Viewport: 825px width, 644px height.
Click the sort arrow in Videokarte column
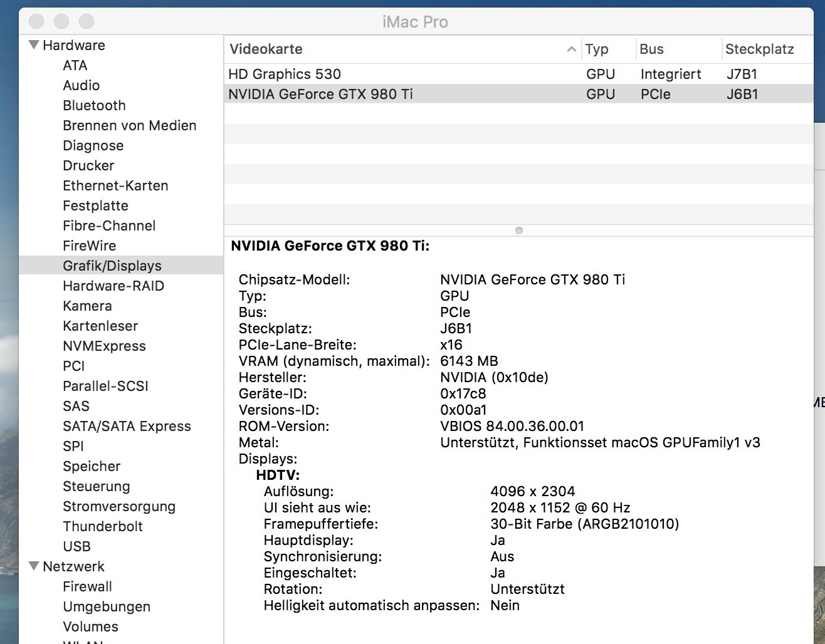tap(571, 49)
